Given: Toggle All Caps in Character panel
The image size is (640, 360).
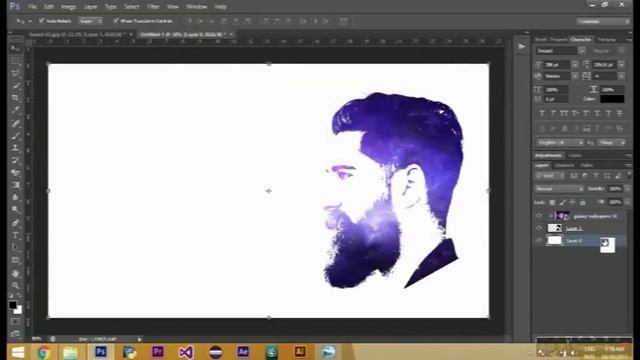Looking at the screenshot, I should coord(564,113).
